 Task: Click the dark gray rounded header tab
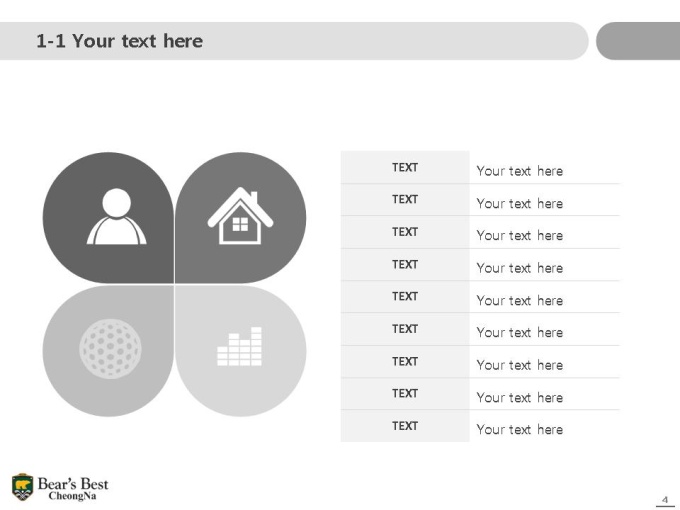pyautogui.click(x=638, y=41)
